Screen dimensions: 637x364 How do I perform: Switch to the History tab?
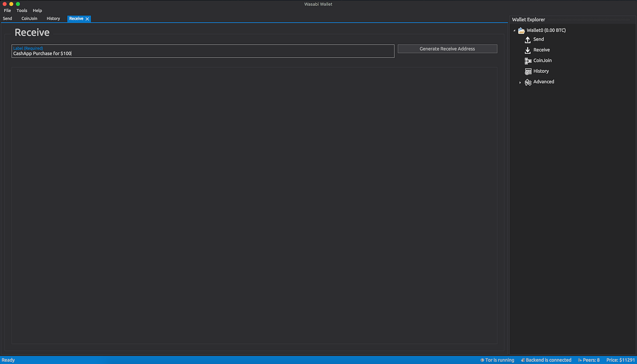click(53, 19)
